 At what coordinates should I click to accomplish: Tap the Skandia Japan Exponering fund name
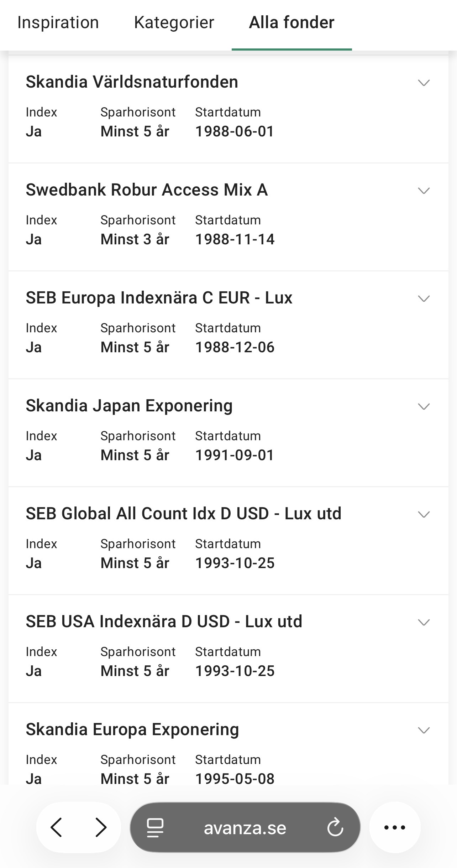tap(129, 406)
